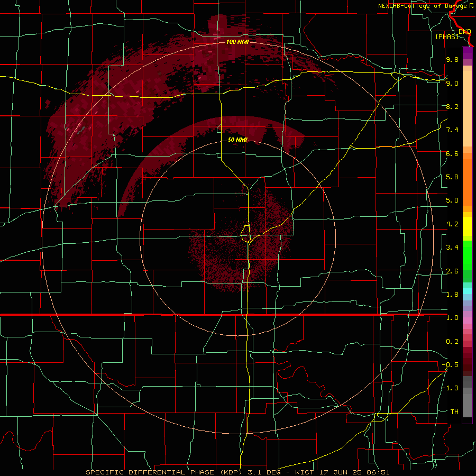Click the '17 JUN 25 06:51' timestamp
476x476 pixels.
354,472
